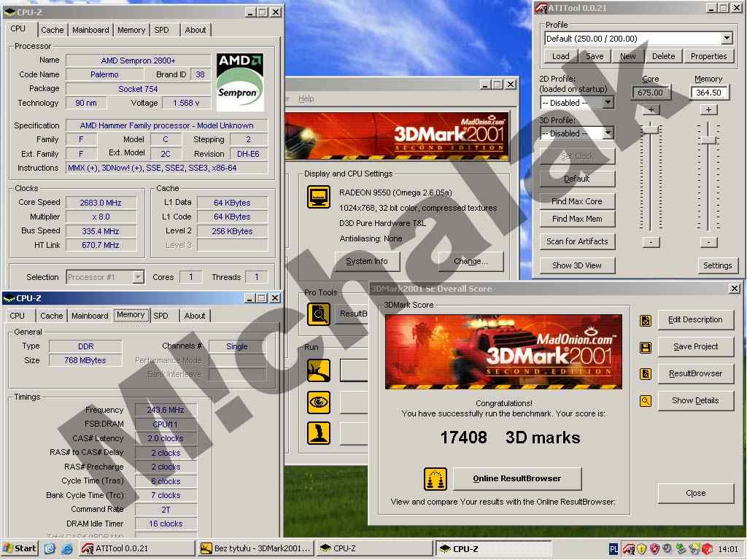Click the first quick launch icon next to Start
The width and height of the screenshot is (747, 560).
coord(50,548)
